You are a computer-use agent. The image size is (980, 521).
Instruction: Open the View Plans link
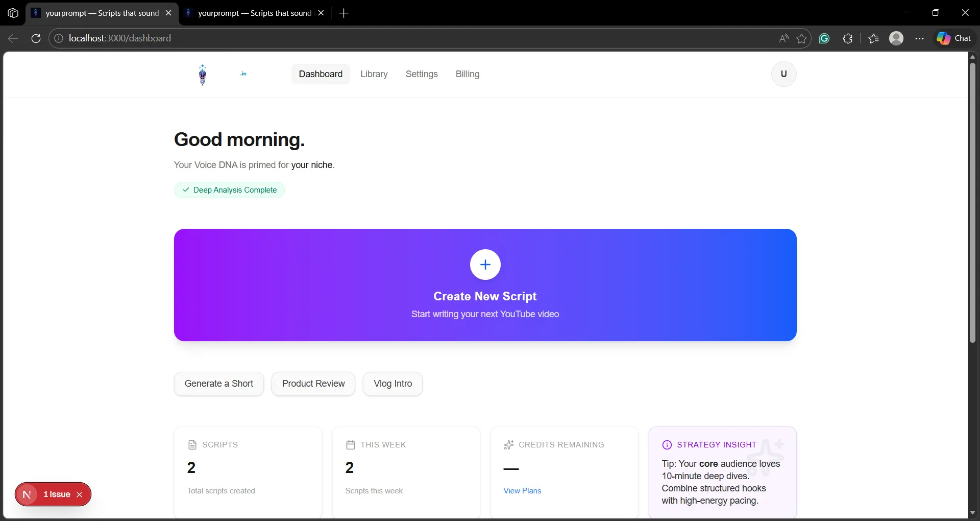point(522,491)
